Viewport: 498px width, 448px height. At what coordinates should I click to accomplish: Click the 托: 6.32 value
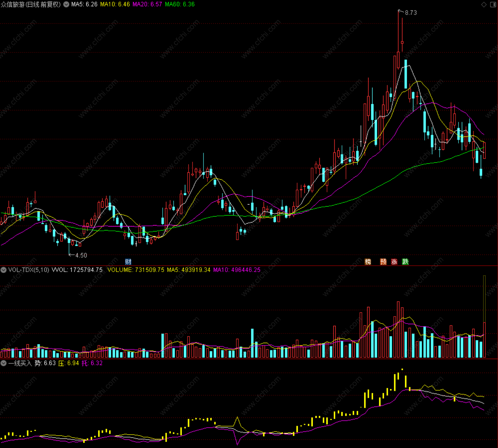(x=92, y=363)
